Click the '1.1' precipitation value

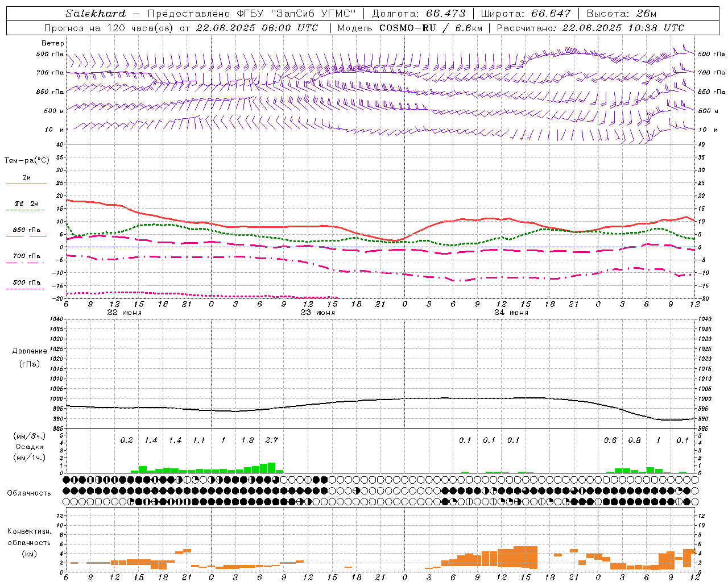point(198,440)
